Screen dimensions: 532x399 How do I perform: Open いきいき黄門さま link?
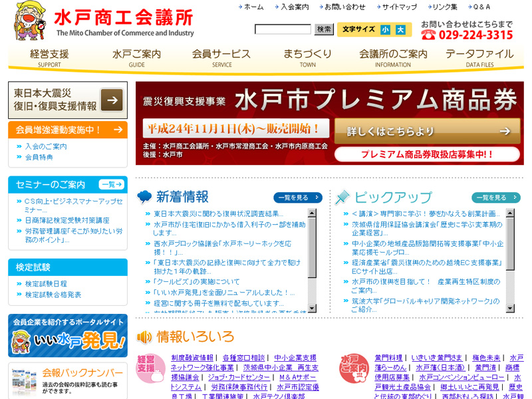point(437,358)
